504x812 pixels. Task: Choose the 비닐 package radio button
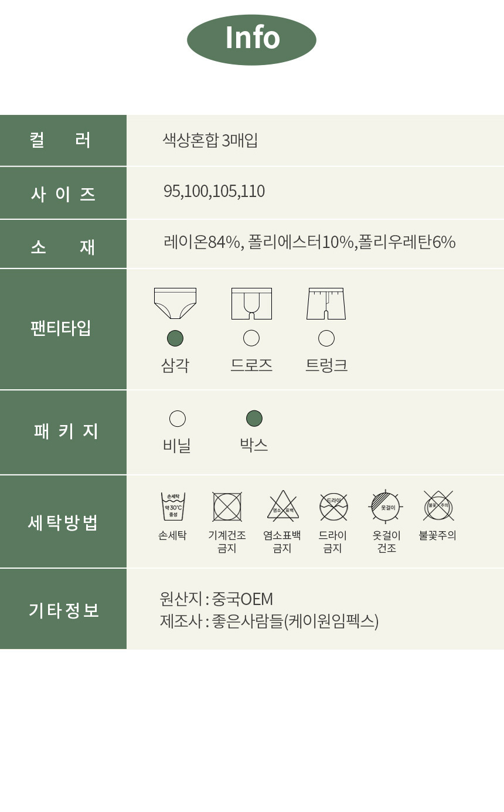pos(178,419)
